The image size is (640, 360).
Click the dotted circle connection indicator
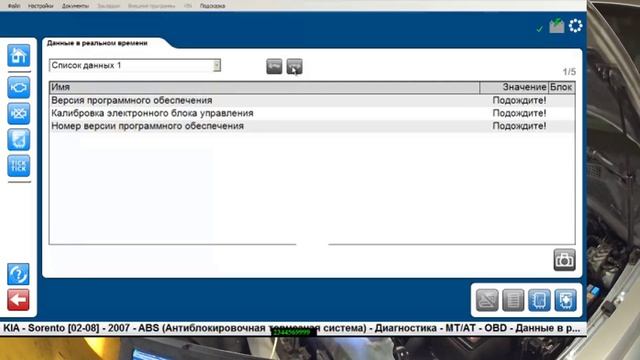click(576, 26)
